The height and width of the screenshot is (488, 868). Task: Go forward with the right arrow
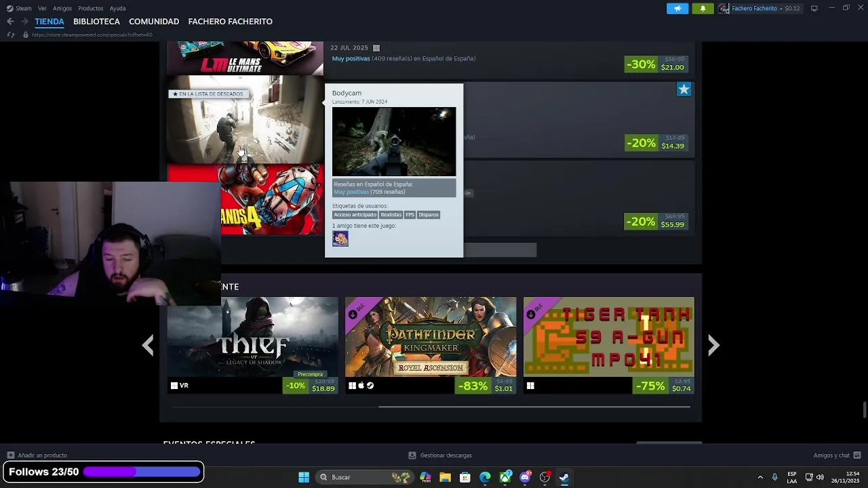pos(24,22)
